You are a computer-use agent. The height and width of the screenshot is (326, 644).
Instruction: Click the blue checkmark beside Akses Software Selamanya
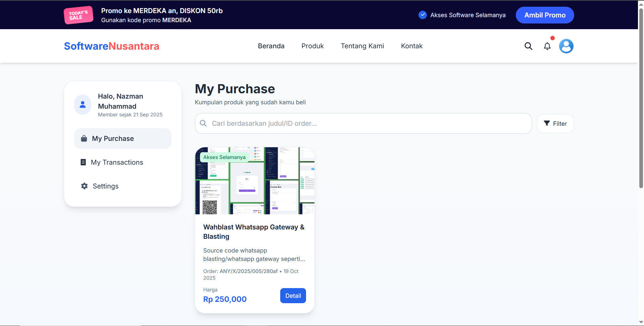point(423,15)
